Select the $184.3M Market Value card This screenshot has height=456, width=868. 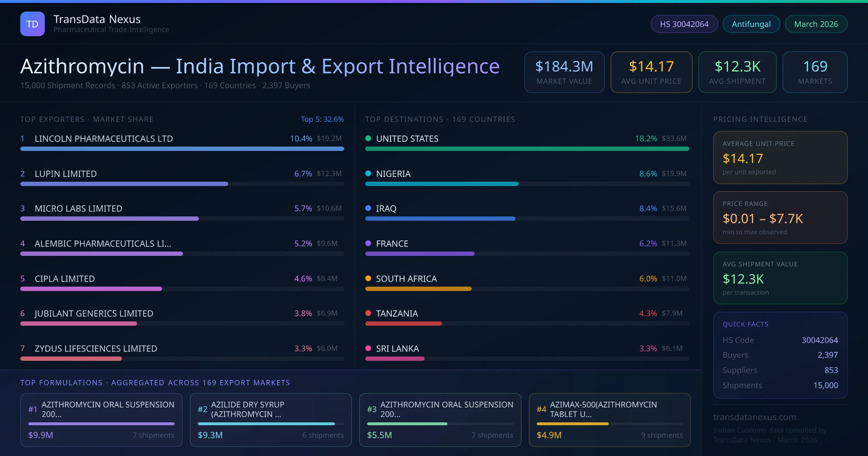click(564, 72)
